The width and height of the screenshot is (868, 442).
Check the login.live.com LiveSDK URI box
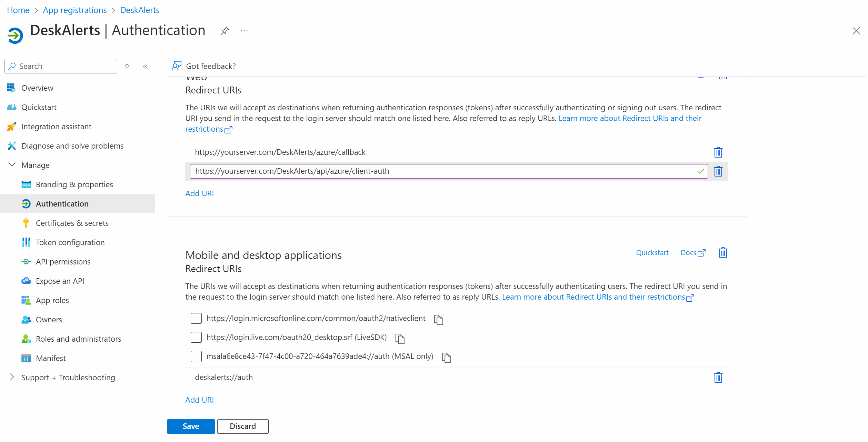pyautogui.click(x=196, y=337)
